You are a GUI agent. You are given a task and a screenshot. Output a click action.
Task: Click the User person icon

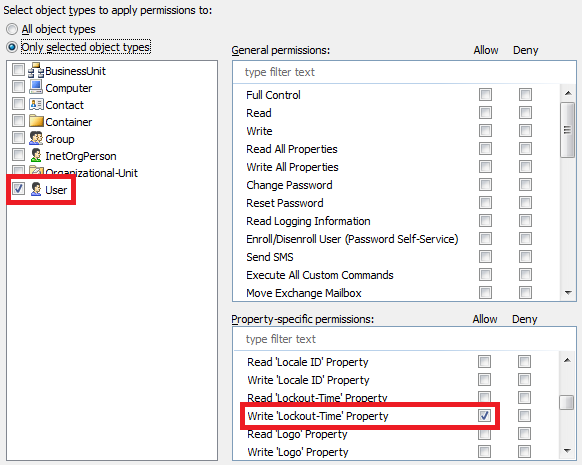(x=36, y=189)
